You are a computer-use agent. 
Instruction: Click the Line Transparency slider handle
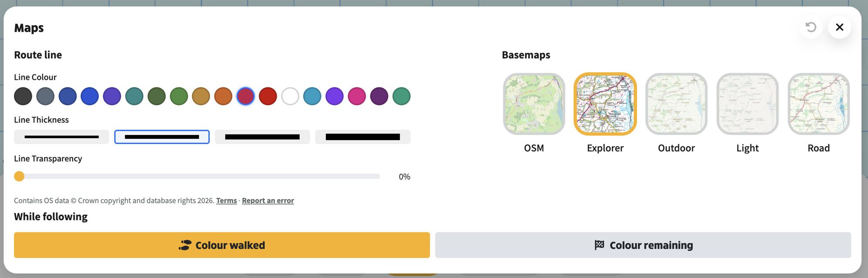[x=19, y=176]
